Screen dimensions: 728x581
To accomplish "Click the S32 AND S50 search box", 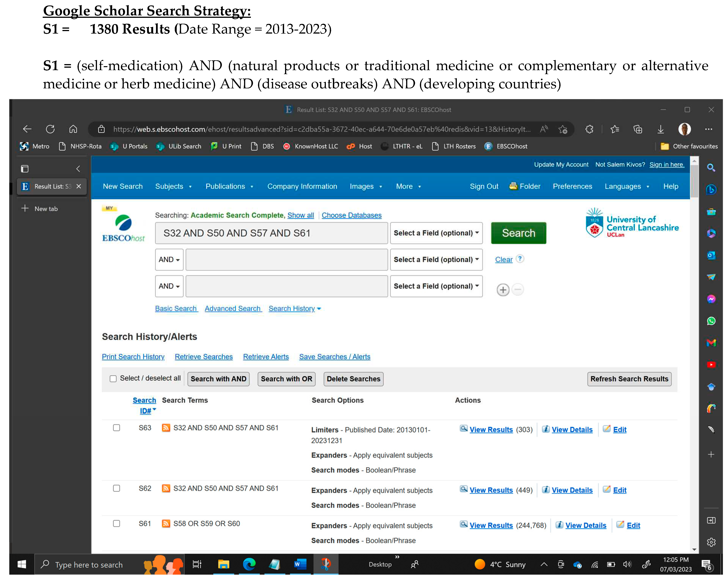I will tap(271, 233).
